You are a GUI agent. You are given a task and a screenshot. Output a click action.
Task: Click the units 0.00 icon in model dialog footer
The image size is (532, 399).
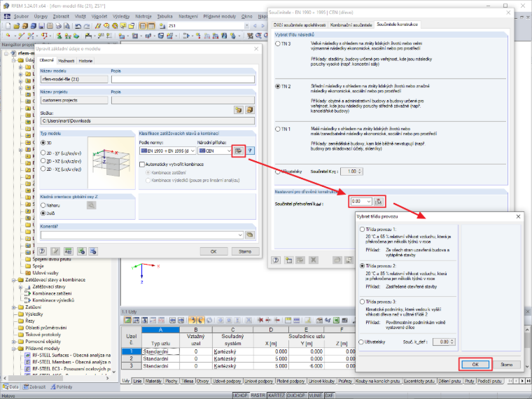click(x=68, y=251)
